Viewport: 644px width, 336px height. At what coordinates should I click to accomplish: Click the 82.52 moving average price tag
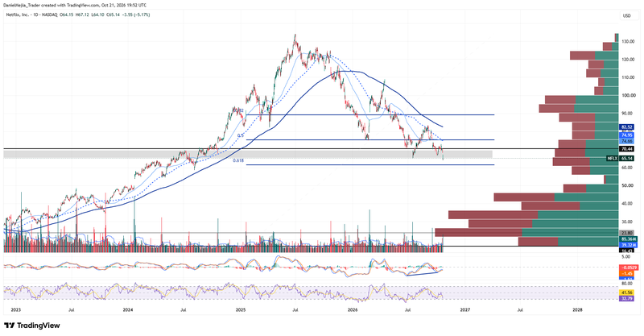(627, 127)
